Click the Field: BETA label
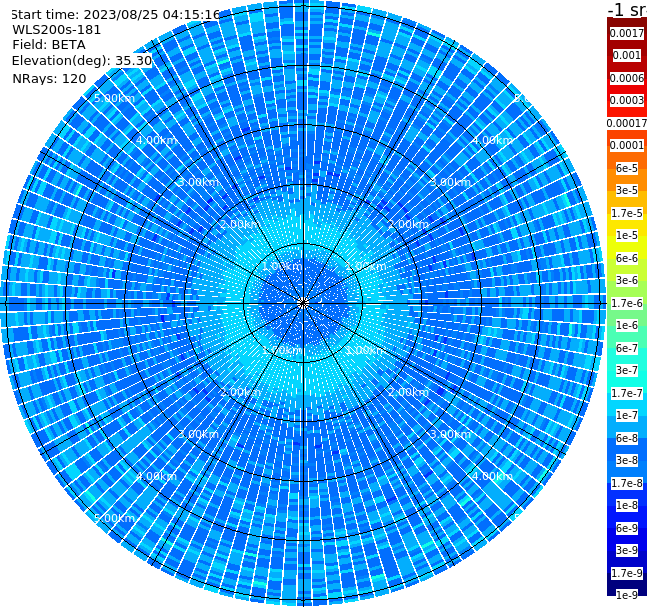The image size is (647, 607). (49, 45)
